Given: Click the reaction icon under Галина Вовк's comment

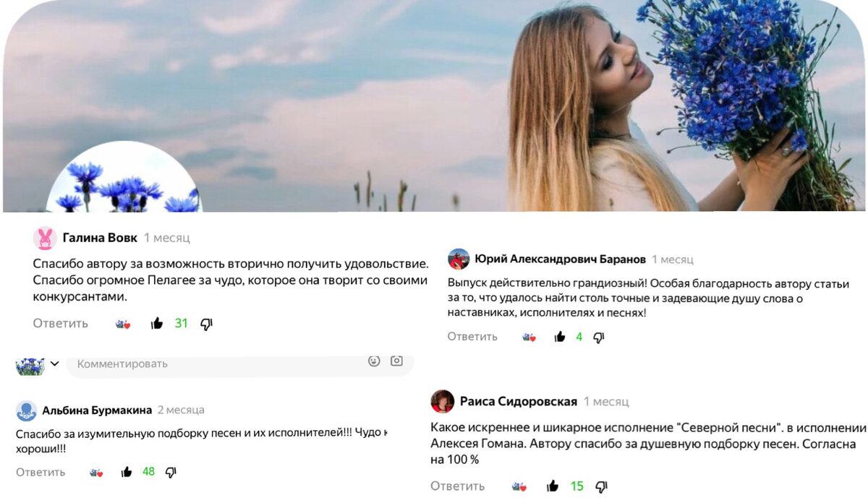Looking at the screenshot, I should coord(123,324).
